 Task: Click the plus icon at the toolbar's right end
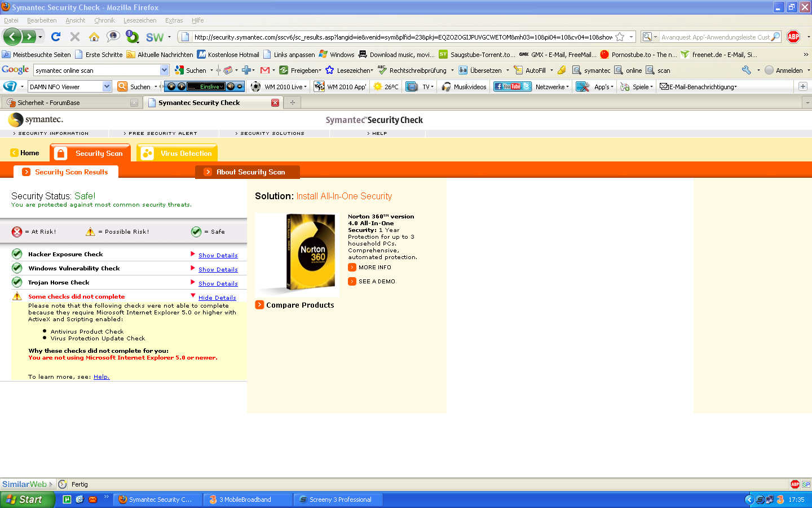tap(803, 86)
